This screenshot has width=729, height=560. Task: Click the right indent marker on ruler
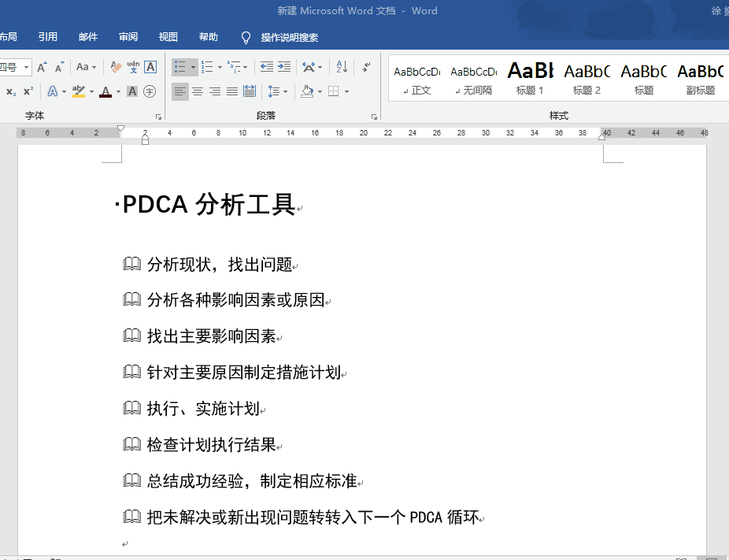(601, 137)
